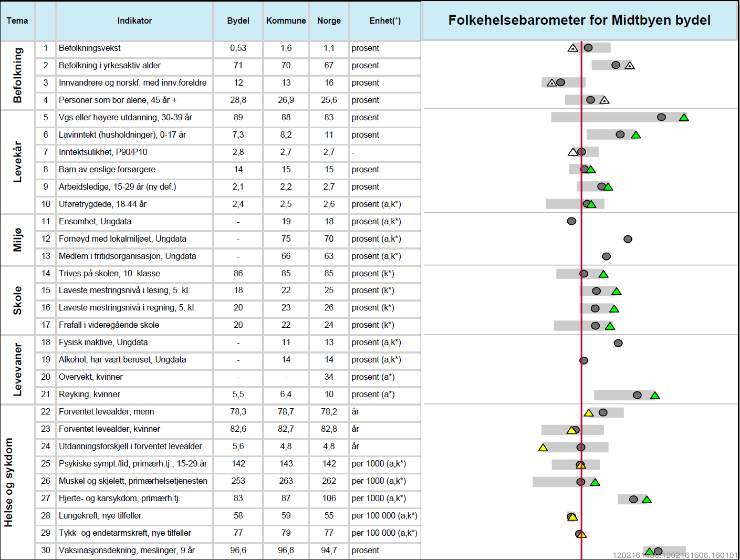Click green triangle for Muskel og skjelett
This screenshot has width=740, height=560.
coord(595,482)
